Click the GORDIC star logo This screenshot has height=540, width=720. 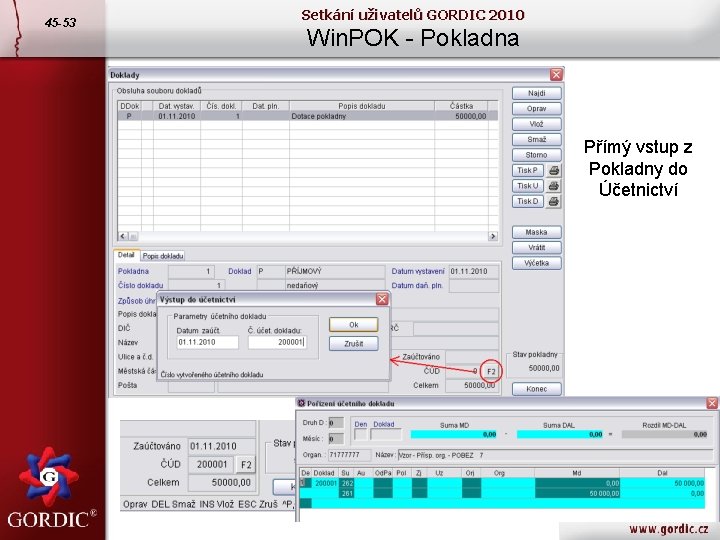click(48, 477)
